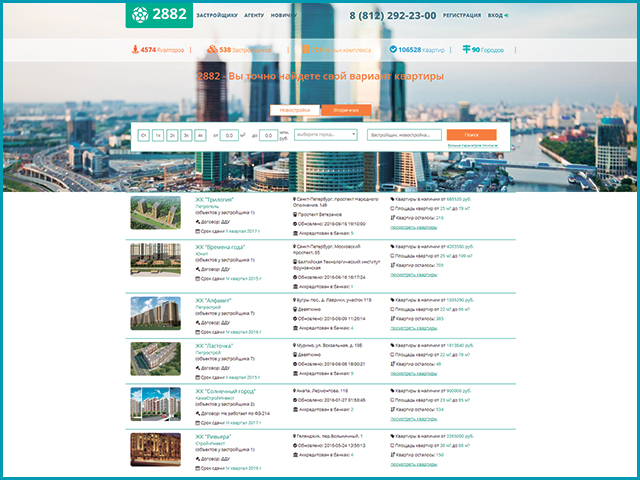Image resolution: width=640 pixels, height=480 pixels.
Task: Click the map pin icon in the Трилогия row
Action: (x=295, y=199)
